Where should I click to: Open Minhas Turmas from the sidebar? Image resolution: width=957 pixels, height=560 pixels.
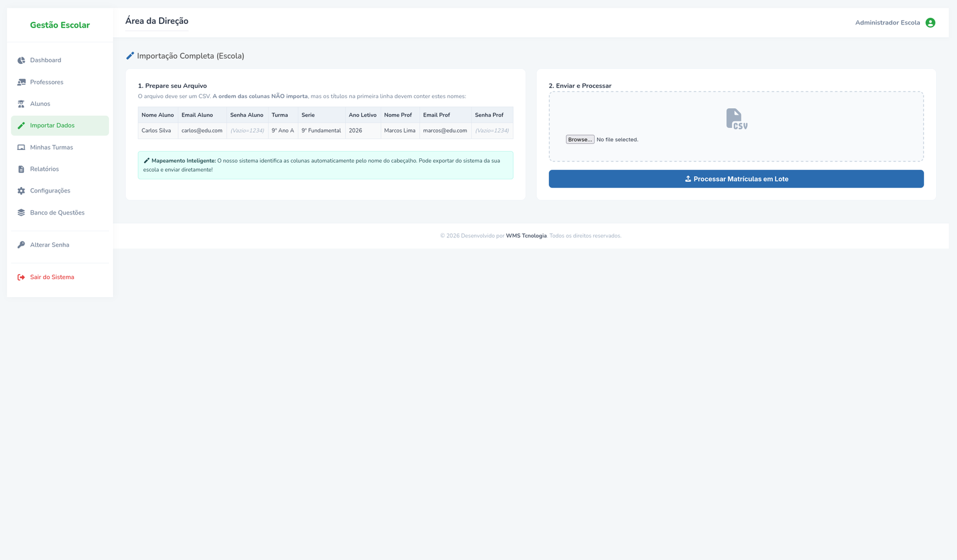51,148
